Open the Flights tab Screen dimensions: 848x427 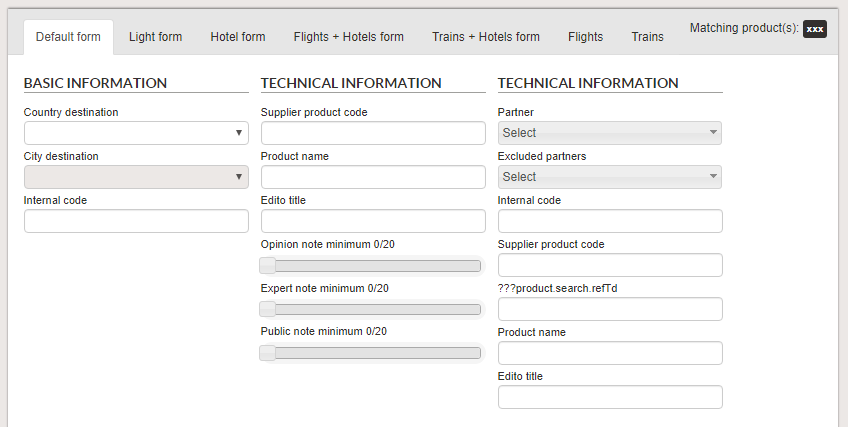(x=585, y=37)
